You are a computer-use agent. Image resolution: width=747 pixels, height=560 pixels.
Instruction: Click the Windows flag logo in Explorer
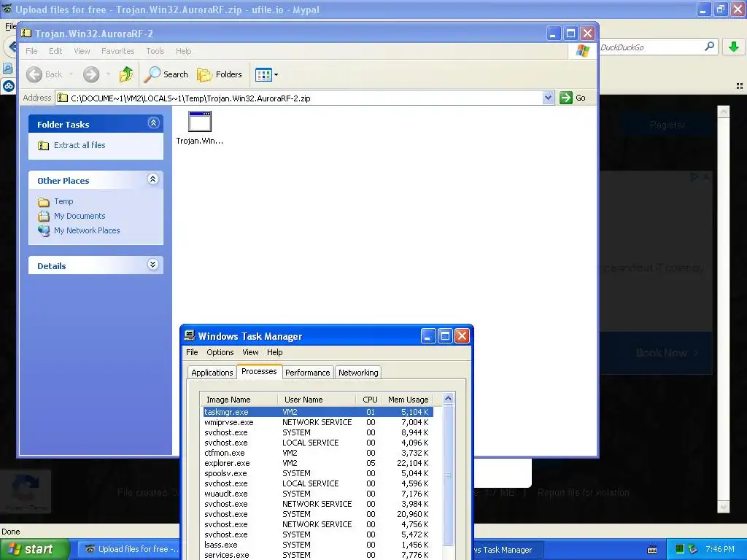tap(583, 50)
